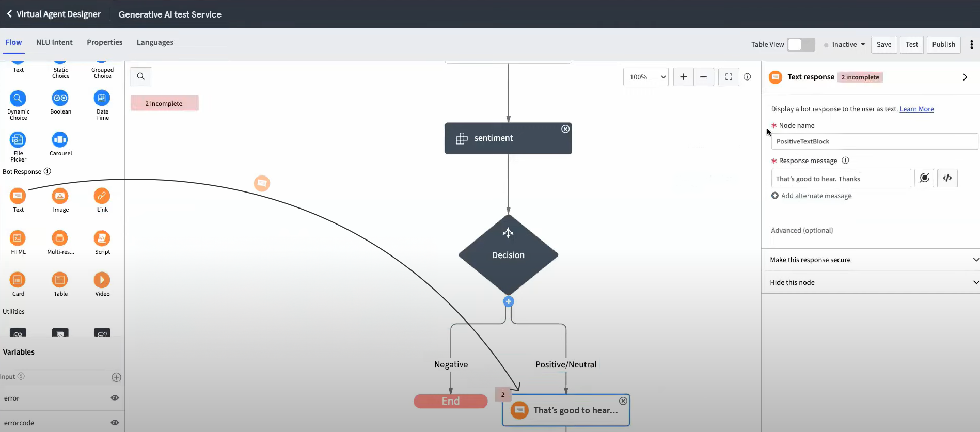Select the Boolean input node
The height and width of the screenshot is (432, 980).
point(60,98)
